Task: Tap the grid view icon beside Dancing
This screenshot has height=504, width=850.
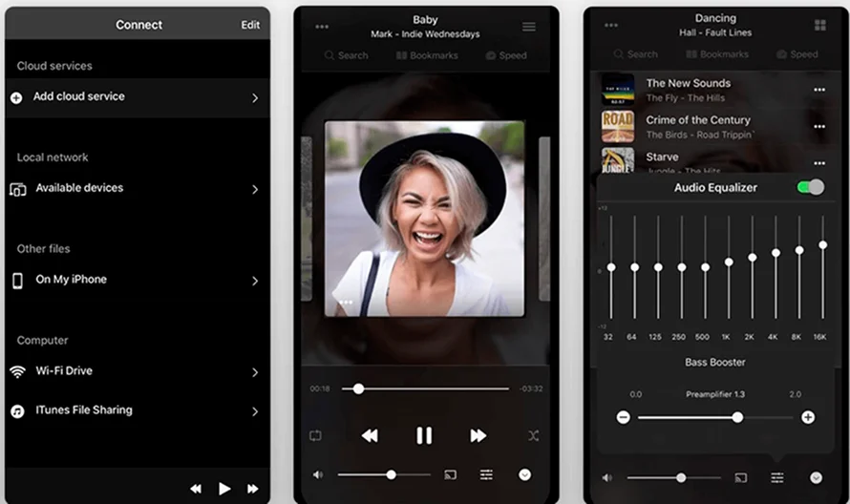Action: (x=819, y=25)
